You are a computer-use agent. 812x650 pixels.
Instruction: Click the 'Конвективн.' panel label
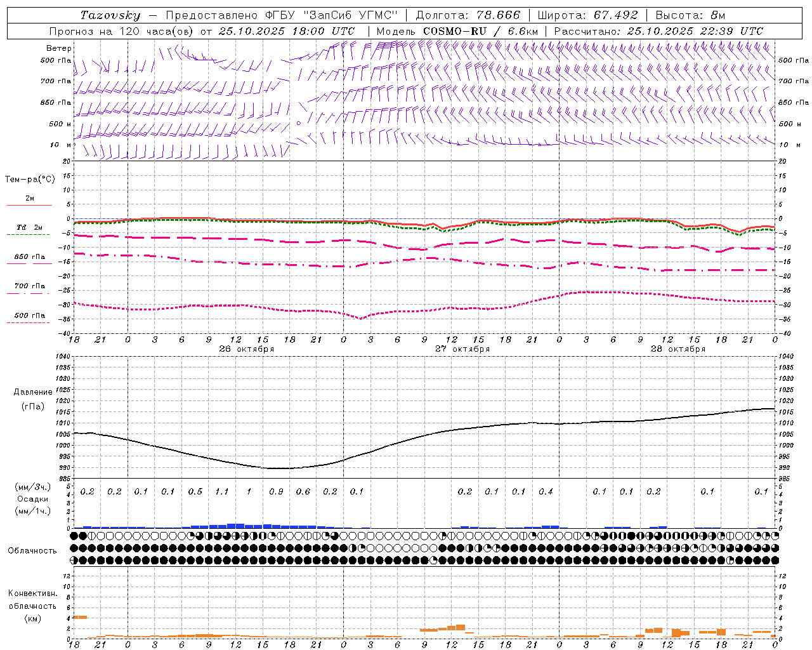(x=33, y=594)
